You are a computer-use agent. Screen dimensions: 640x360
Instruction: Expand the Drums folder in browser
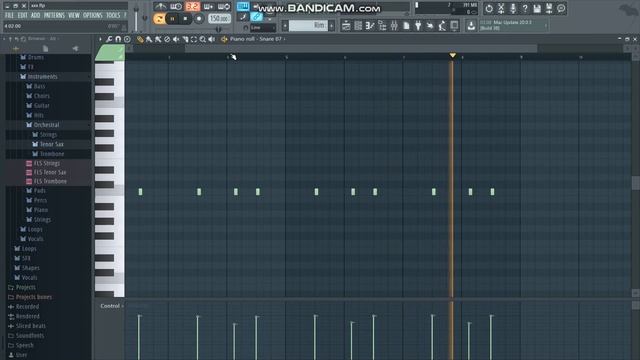(x=35, y=57)
